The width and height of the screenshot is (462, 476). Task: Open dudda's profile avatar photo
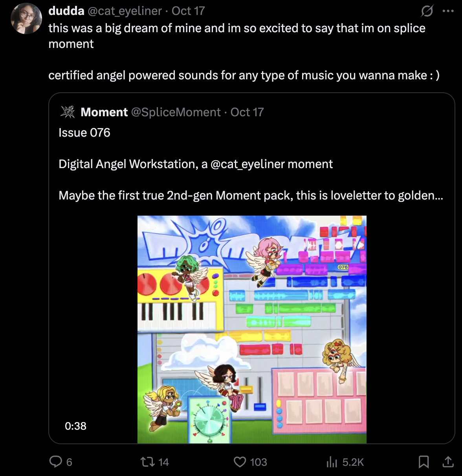click(x=26, y=18)
